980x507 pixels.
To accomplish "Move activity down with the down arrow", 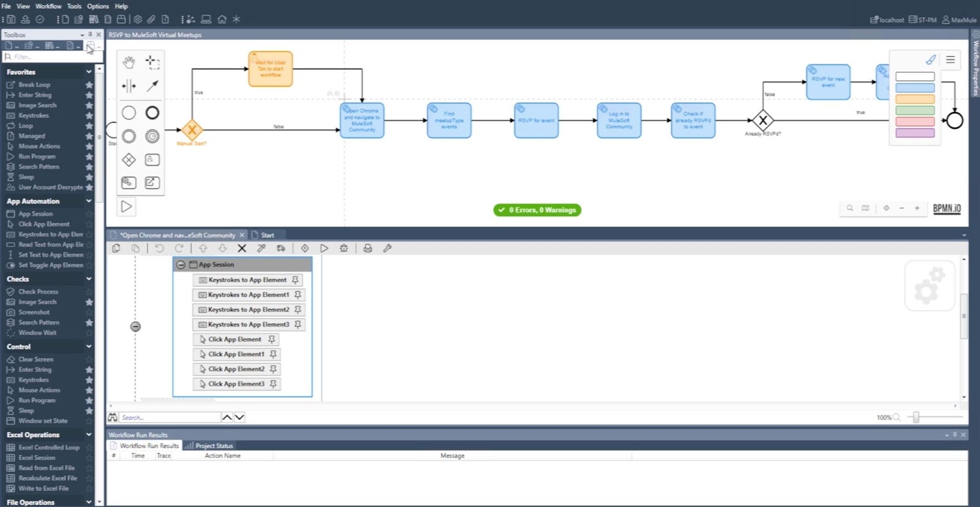I will [x=222, y=248].
